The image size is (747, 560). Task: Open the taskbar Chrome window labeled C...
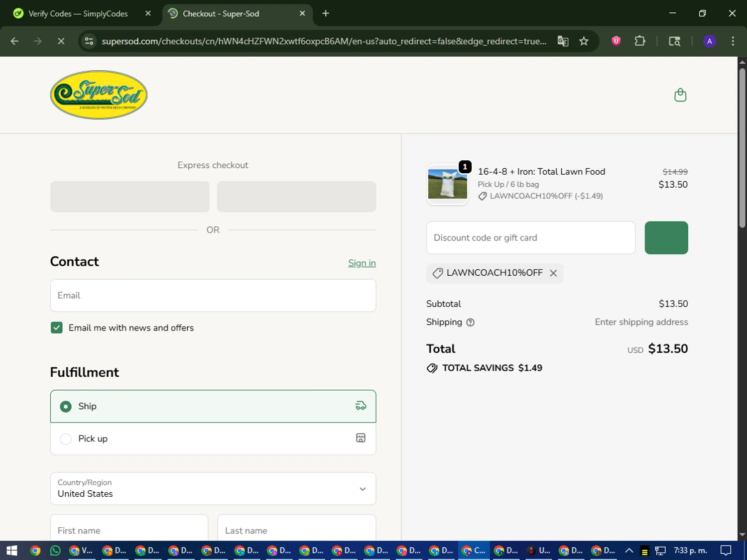pyautogui.click(x=474, y=551)
